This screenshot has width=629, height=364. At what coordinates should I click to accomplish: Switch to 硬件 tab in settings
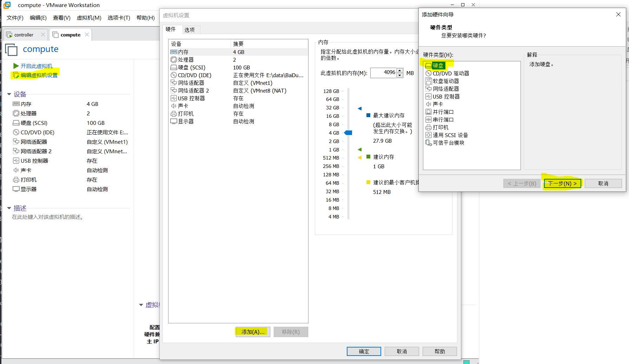pos(171,29)
